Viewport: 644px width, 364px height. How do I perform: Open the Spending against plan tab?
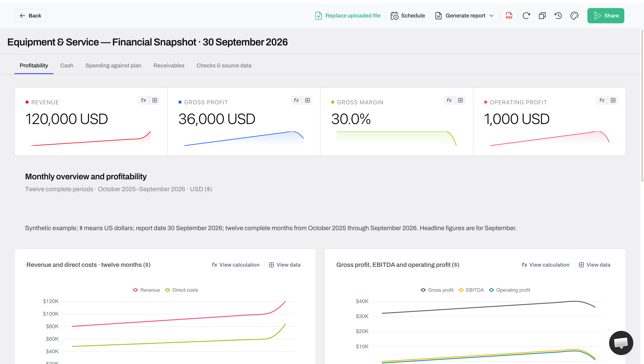(x=113, y=65)
